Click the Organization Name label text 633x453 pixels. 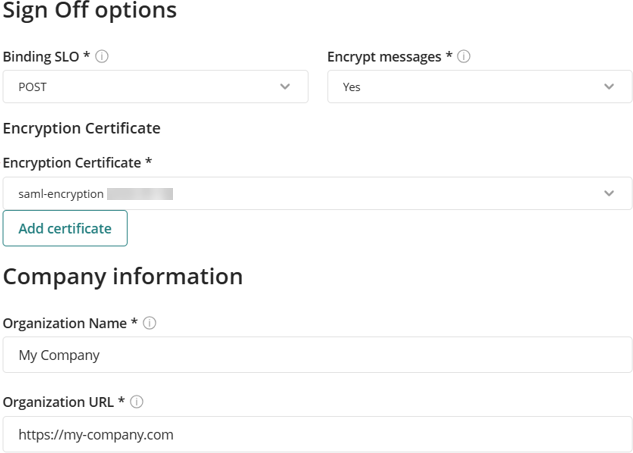coord(65,323)
